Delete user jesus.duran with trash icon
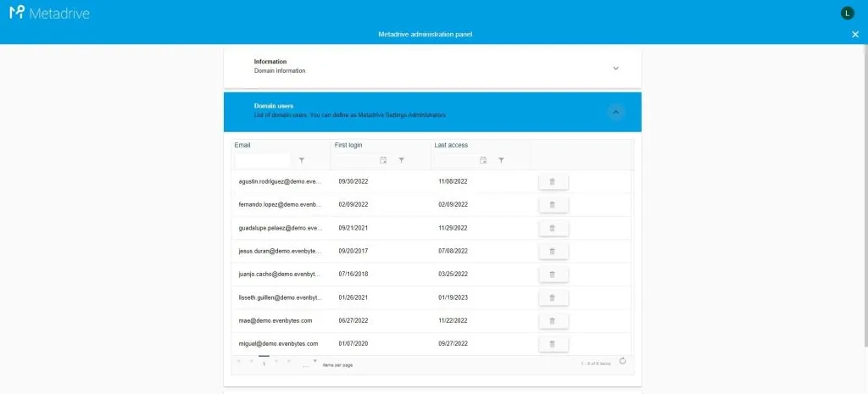868x394 pixels. (553, 252)
